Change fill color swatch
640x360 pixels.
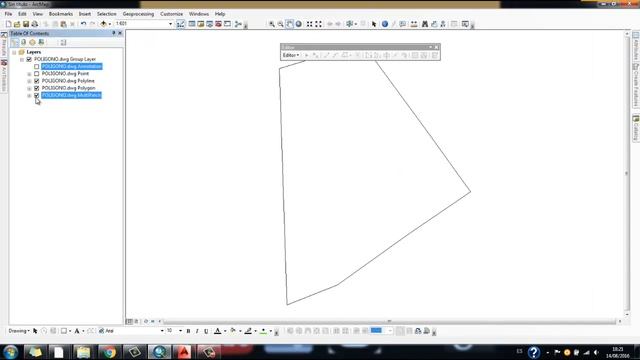click(233, 331)
